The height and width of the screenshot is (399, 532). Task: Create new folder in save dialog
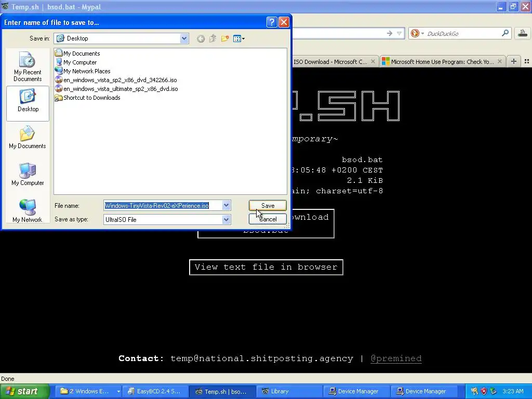click(x=225, y=38)
